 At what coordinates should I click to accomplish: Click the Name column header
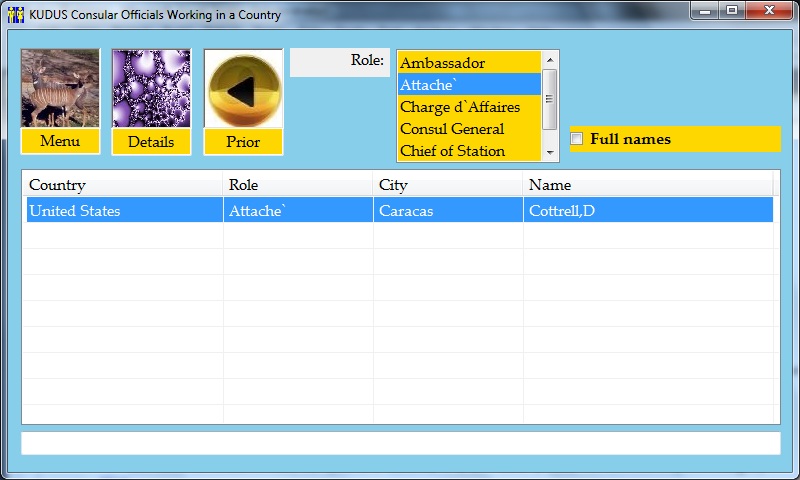tap(647, 185)
